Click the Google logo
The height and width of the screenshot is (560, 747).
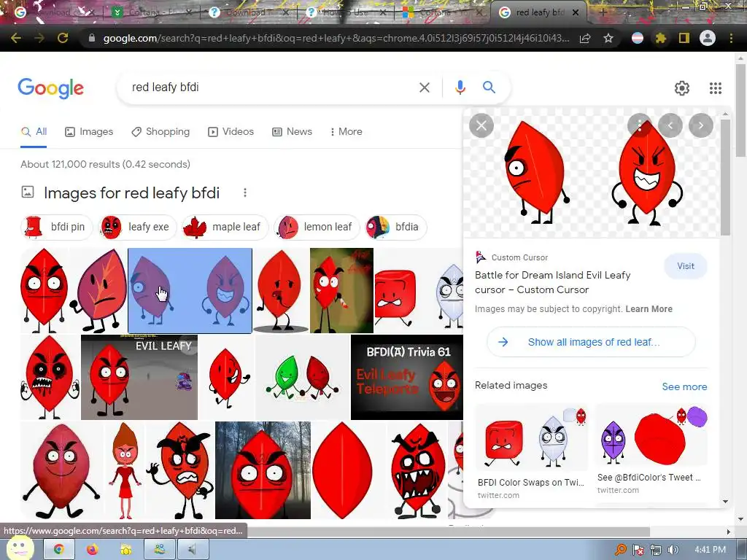[50, 88]
